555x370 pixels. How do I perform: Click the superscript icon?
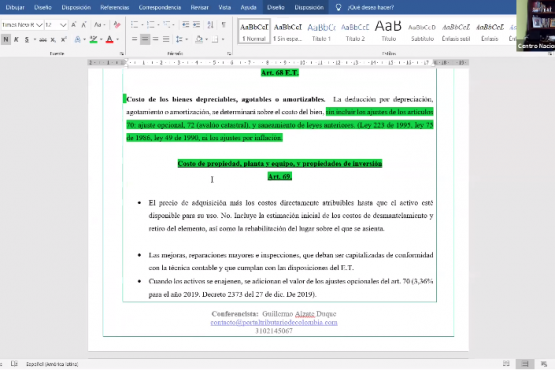pos(64,39)
